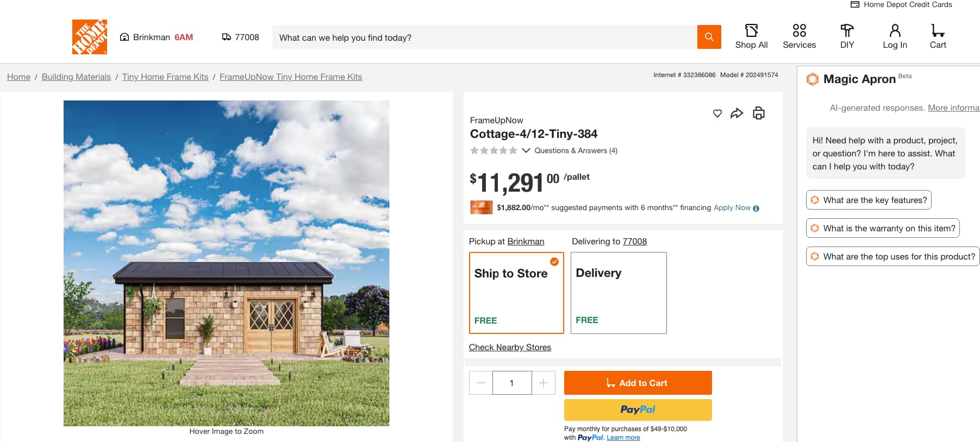Select the Ship to Store option

click(x=516, y=293)
